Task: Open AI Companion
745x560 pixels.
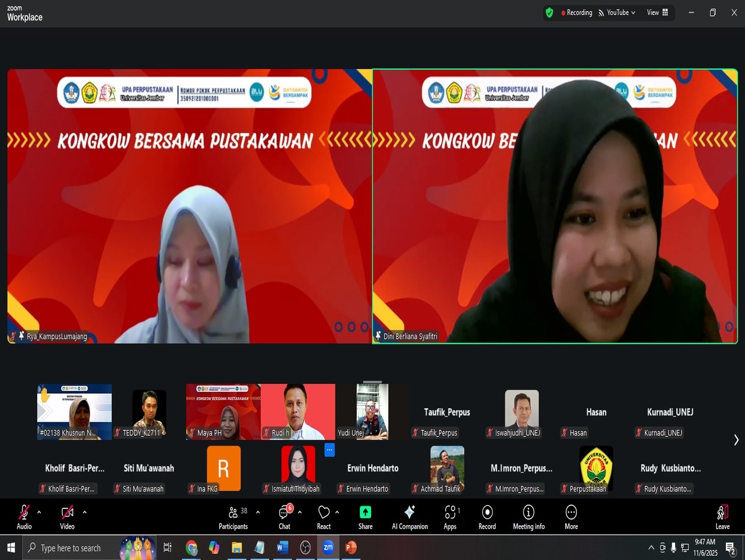Action: (x=410, y=516)
